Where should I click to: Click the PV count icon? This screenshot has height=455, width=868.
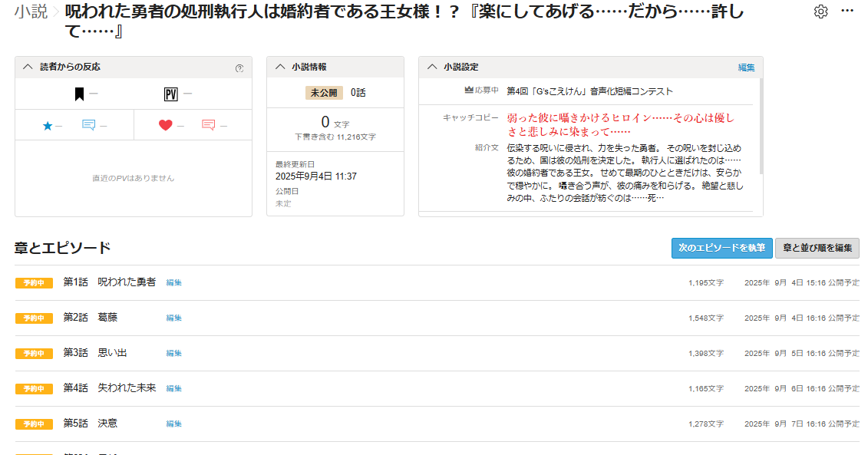170,94
